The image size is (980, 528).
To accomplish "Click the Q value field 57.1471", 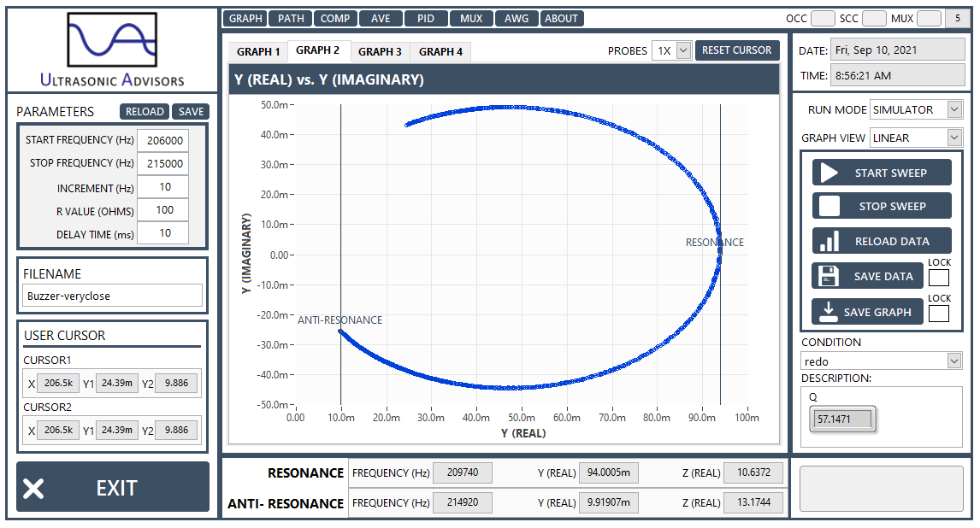I will click(841, 419).
